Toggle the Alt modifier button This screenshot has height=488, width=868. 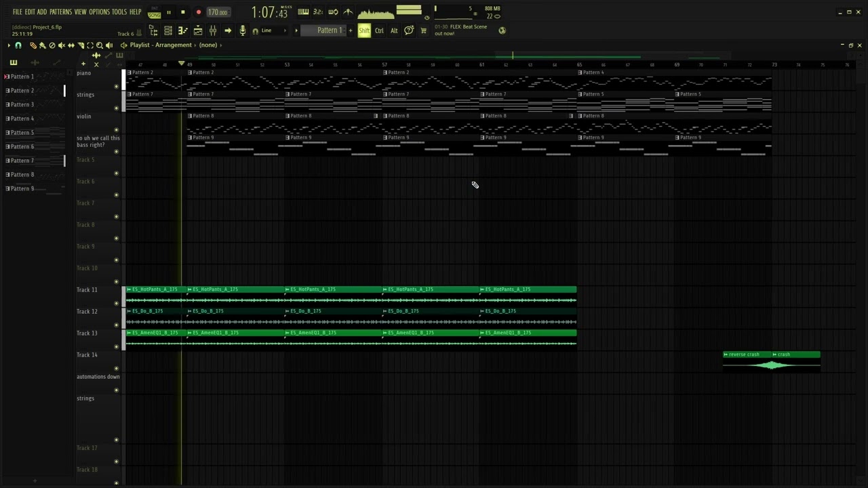click(394, 30)
